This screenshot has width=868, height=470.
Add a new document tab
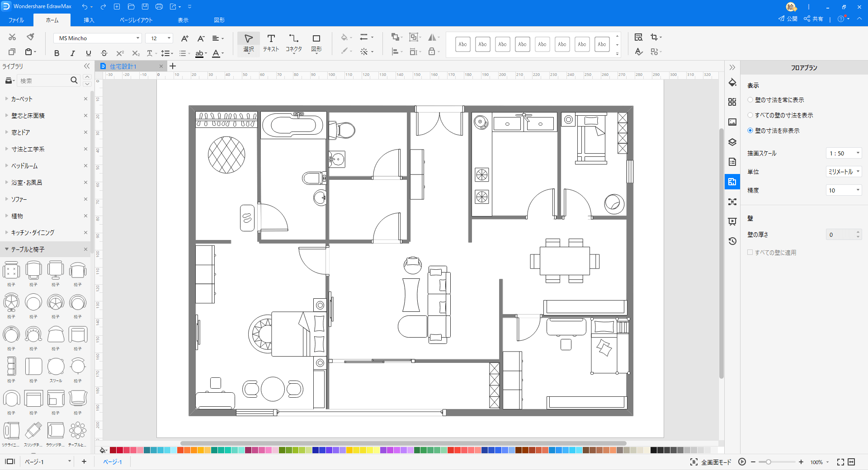[x=173, y=66]
